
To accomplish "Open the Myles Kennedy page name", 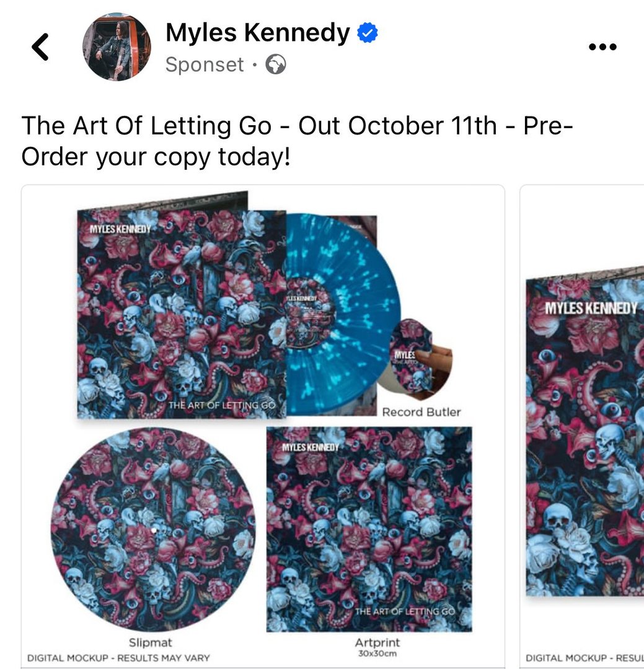I will tap(257, 33).
